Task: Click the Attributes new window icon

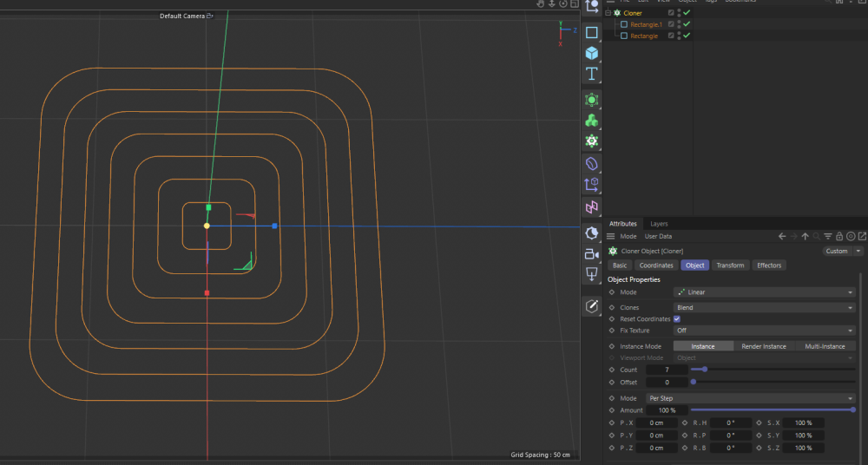Action: pos(862,236)
